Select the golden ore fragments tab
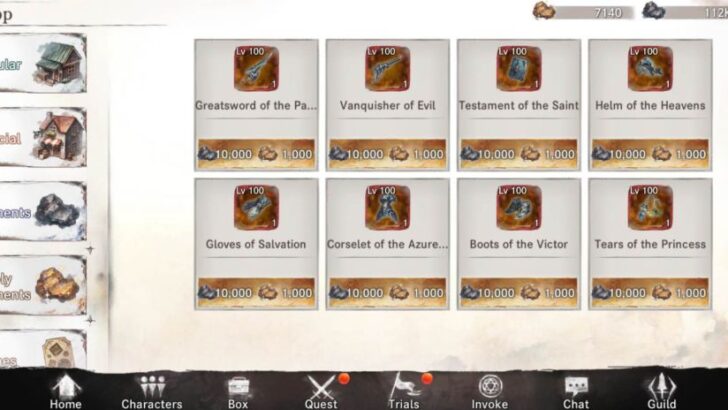This screenshot has height=410, width=728. point(43,285)
